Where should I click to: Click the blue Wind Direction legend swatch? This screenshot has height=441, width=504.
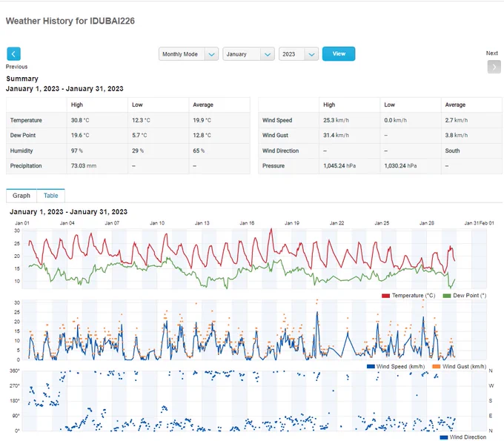tap(443, 437)
